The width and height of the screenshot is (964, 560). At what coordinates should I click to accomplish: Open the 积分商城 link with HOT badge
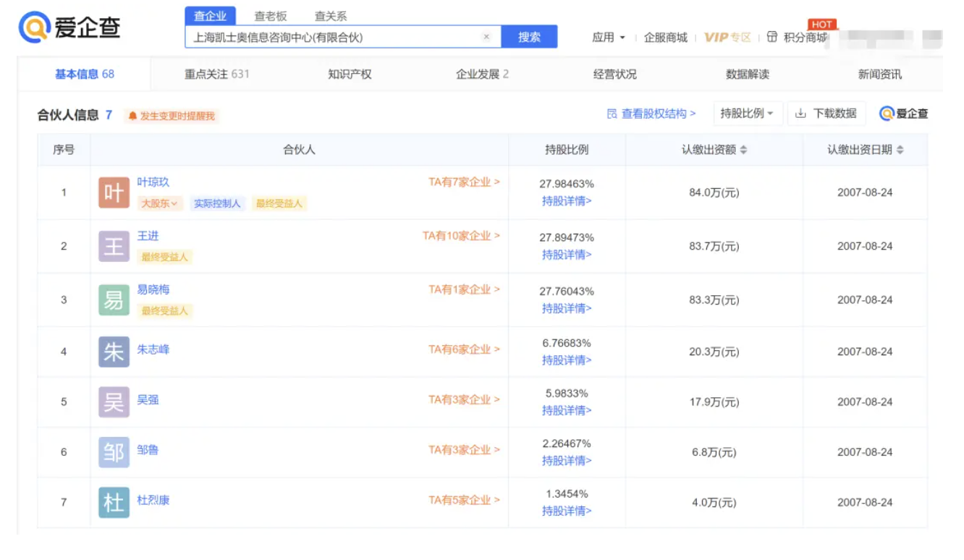(800, 38)
